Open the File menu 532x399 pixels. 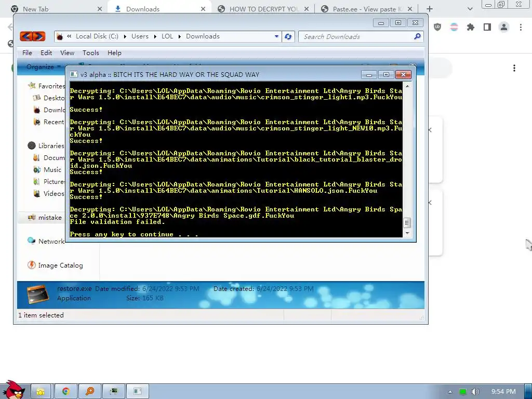[x=27, y=53]
